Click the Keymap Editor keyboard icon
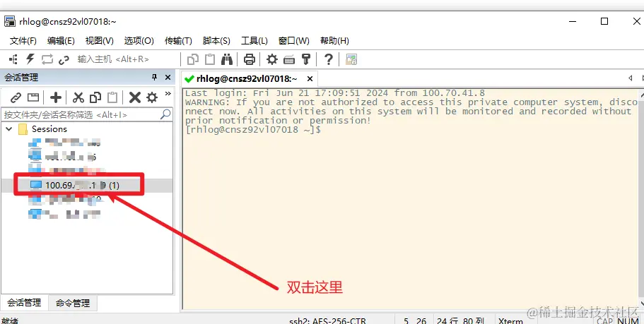The width and height of the screenshot is (644, 324). point(289,60)
